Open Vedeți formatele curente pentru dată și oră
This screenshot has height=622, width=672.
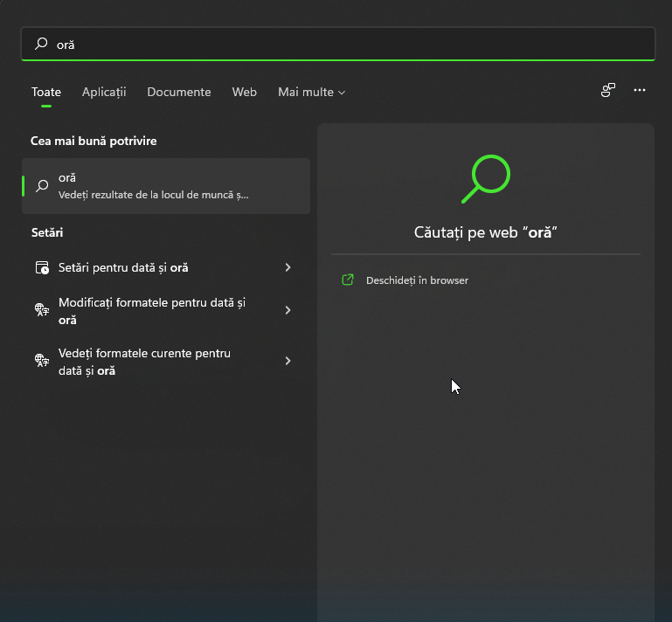166,361
